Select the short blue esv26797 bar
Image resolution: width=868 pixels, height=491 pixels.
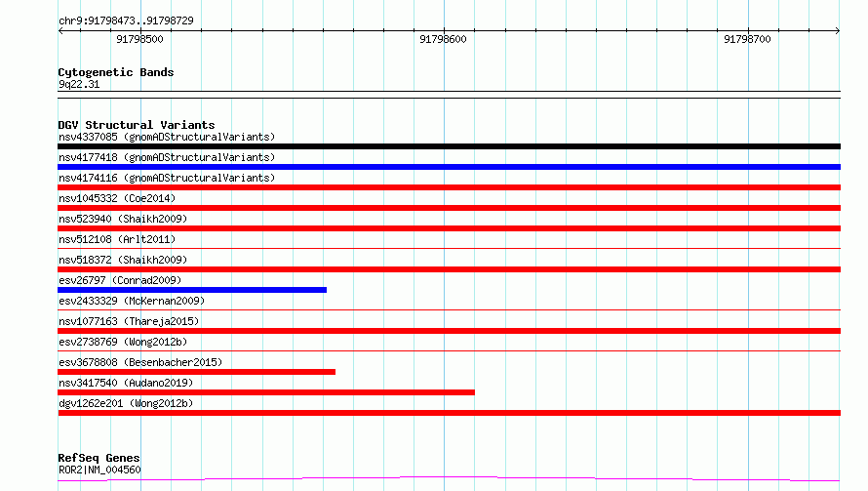coord(192,290)
